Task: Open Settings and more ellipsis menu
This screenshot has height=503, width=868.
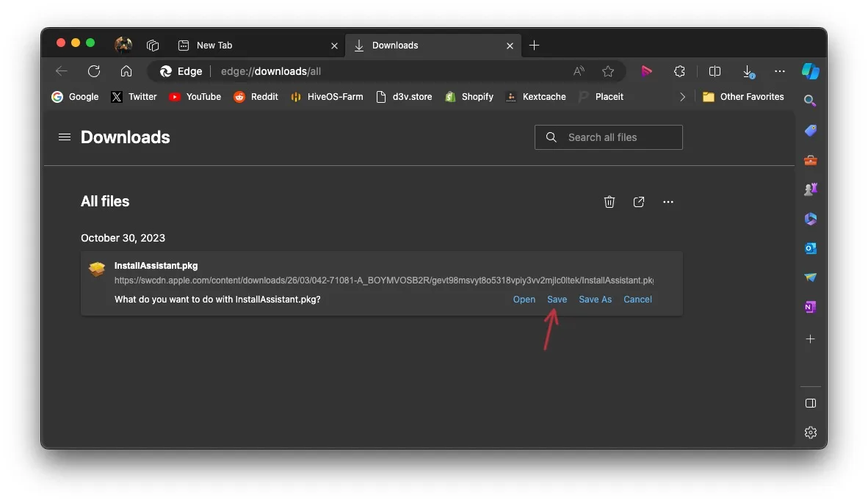Action: coord(780,70)
